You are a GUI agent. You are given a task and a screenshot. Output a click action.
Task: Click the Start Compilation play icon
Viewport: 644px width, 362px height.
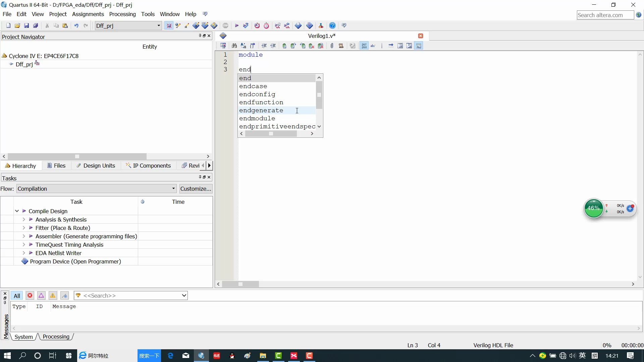pos(236,25)
